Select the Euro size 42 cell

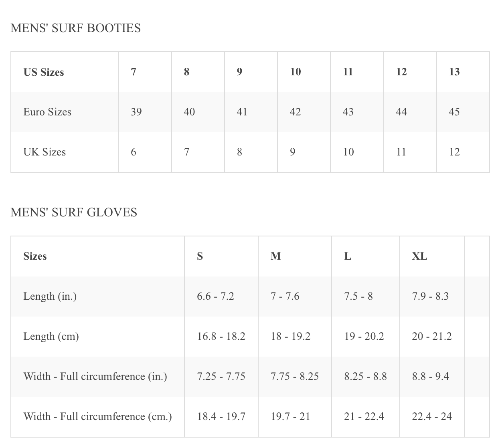304,112
